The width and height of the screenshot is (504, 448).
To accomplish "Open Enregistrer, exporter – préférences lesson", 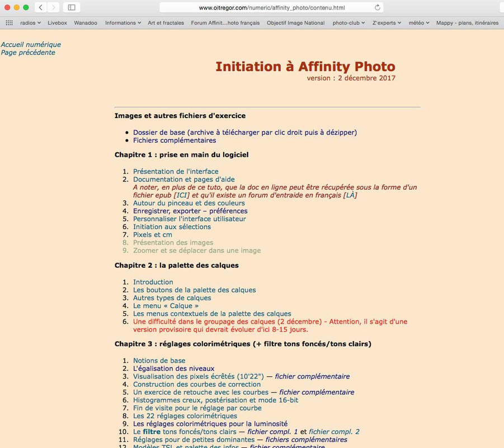I will (x=190, y=211).
